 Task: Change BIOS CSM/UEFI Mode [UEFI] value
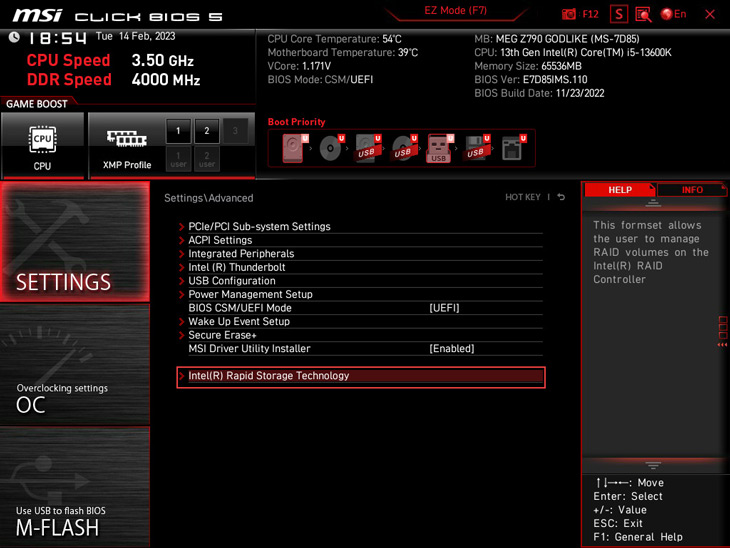[x=444, y=308]
